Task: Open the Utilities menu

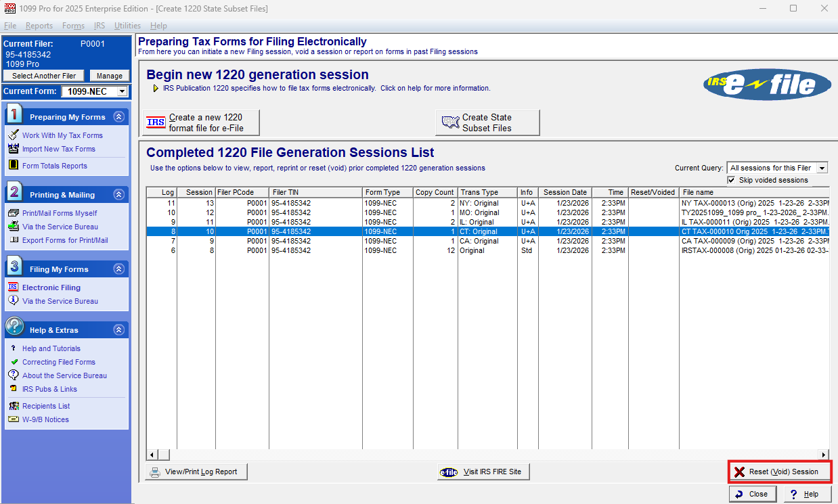Action: click(127, 26)
